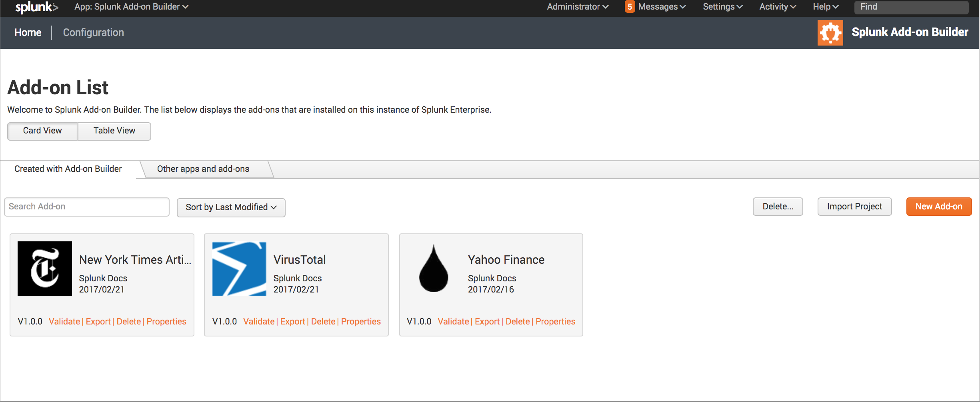Screen dimensions: 980x402
Task: Click Import Project button
Action: click(x=854, y=207)
